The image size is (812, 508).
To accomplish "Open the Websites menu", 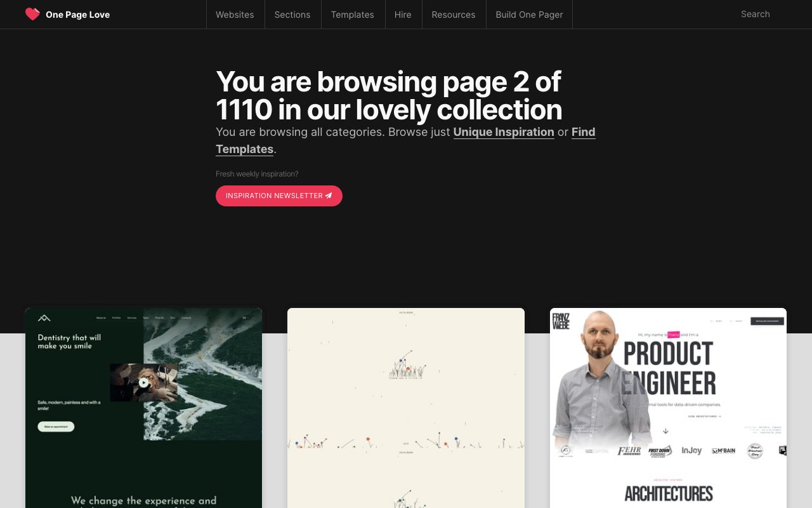I will coord(235,14).
